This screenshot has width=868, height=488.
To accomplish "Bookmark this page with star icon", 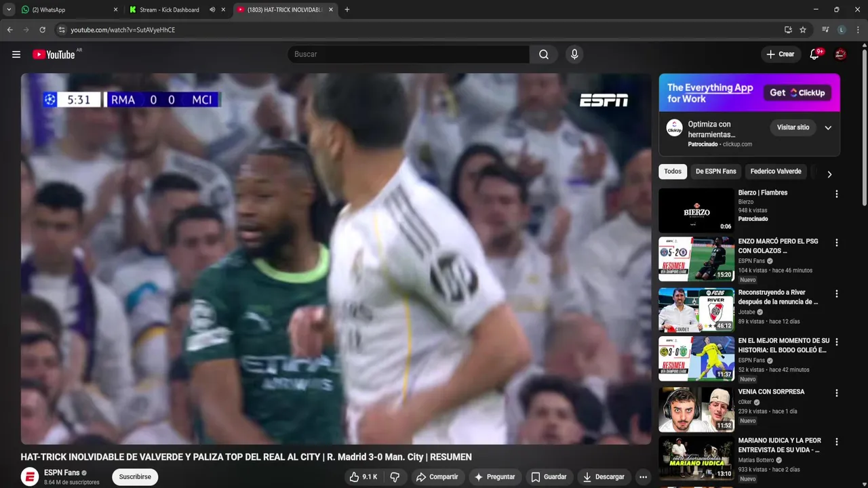I will point(803,30).
